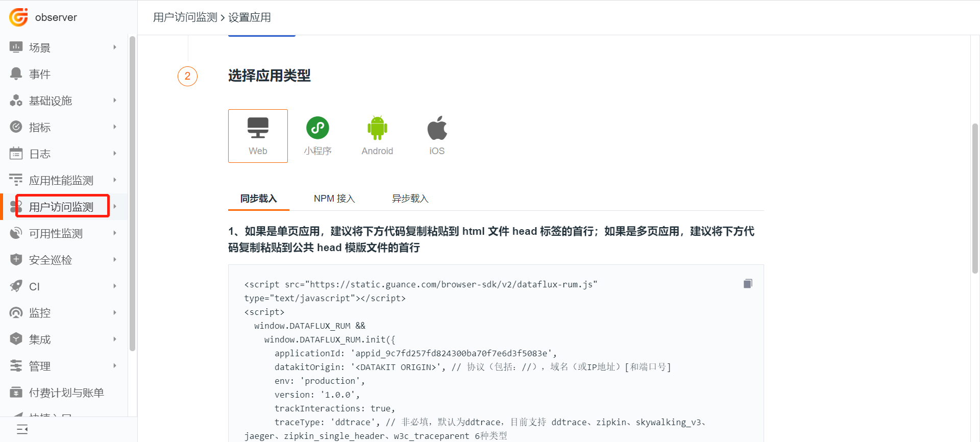Open the 管理 menu label
Screen dimensions: 980x442
(40, 366)
